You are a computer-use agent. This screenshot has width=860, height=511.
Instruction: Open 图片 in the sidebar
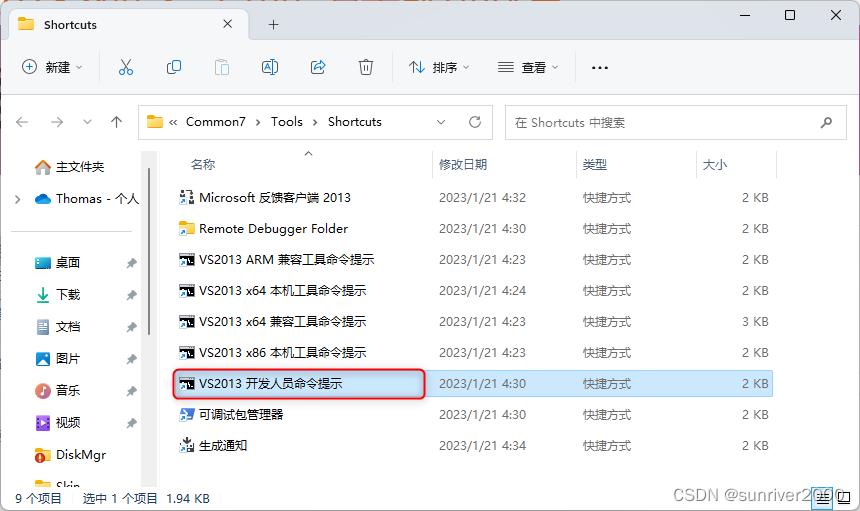click(x=57, y=359)
